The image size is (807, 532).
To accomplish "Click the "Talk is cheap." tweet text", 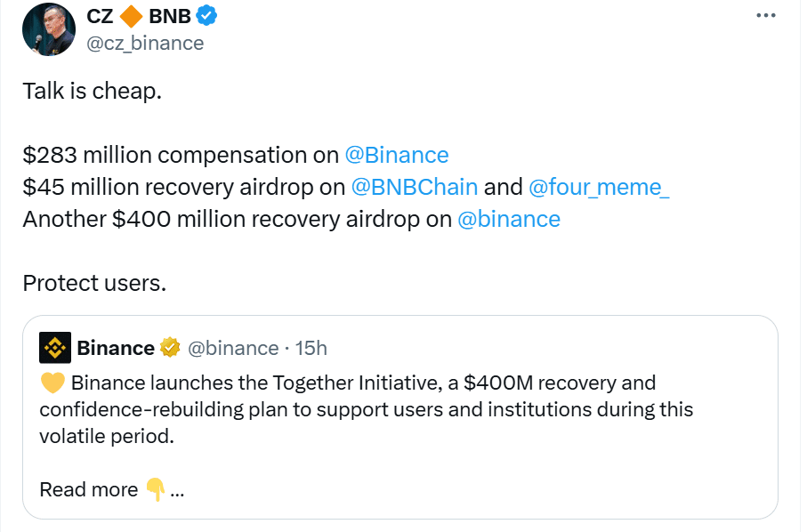I will (93, 91).
